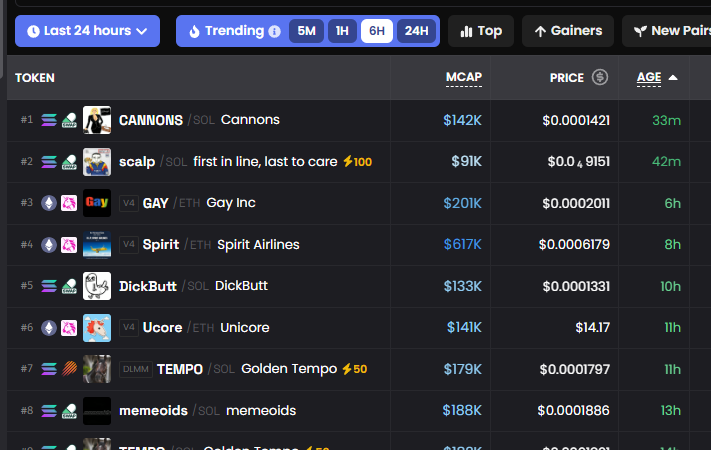
Task: Click the Spirit Airlines token image
Action: (97, 245)
